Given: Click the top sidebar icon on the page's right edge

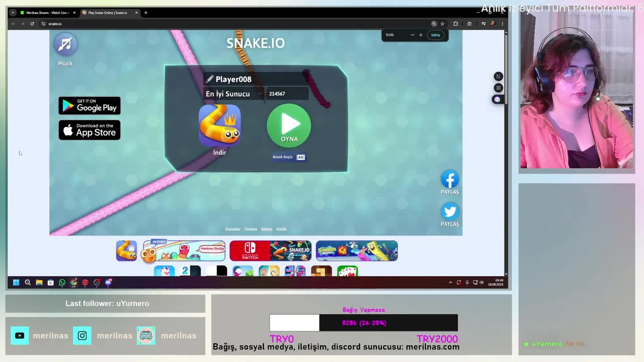Looking at the screenshot, I should coord(498,76).
